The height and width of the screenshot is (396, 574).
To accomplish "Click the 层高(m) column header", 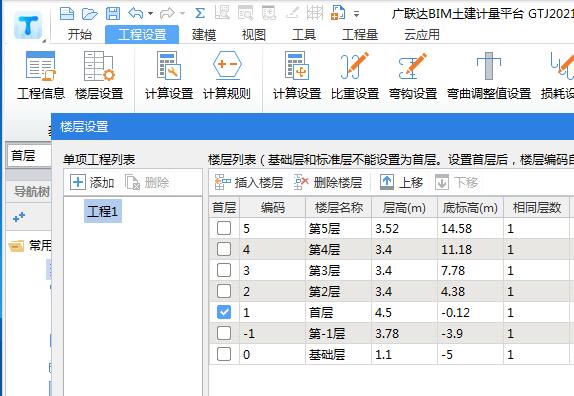I will pos(404,208).
